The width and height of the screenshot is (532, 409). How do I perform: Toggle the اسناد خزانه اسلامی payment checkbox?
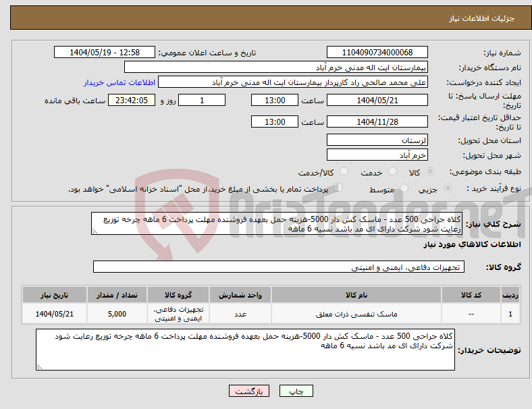tap(338, 188)
